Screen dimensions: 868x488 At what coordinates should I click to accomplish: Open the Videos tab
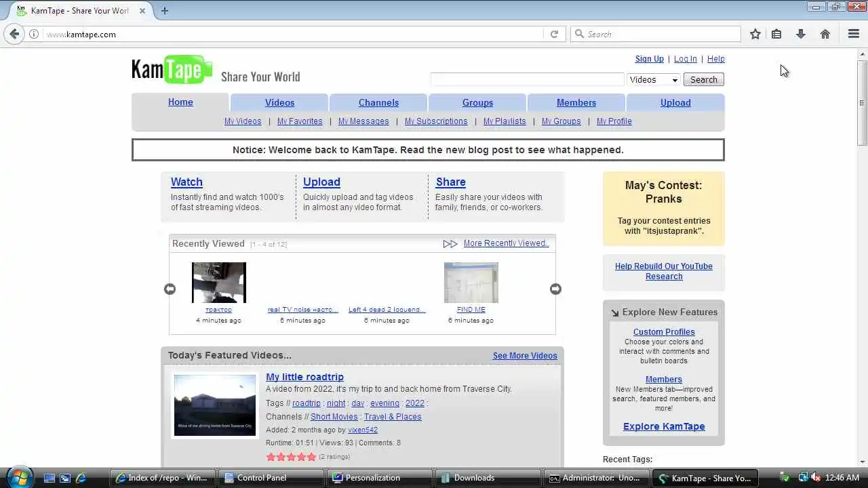pyautogui.click(x=279, y=103)
